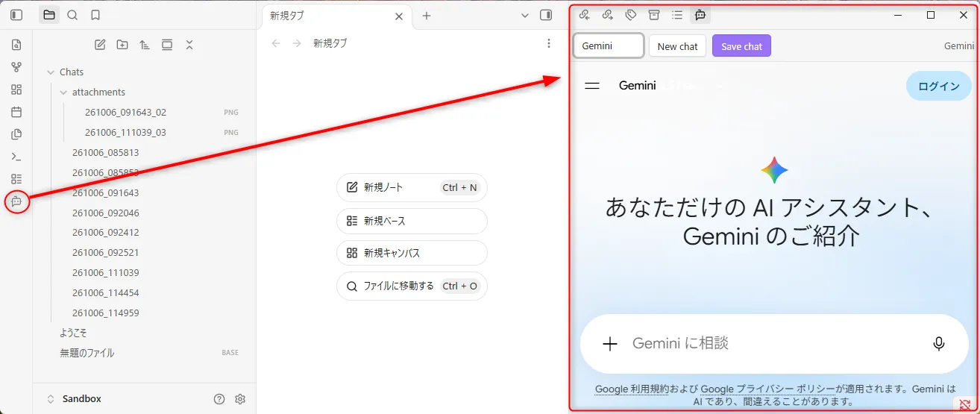Screen dimensions: 980x414
Task: Open command palette ribbon icon
Action: [16, 157]
